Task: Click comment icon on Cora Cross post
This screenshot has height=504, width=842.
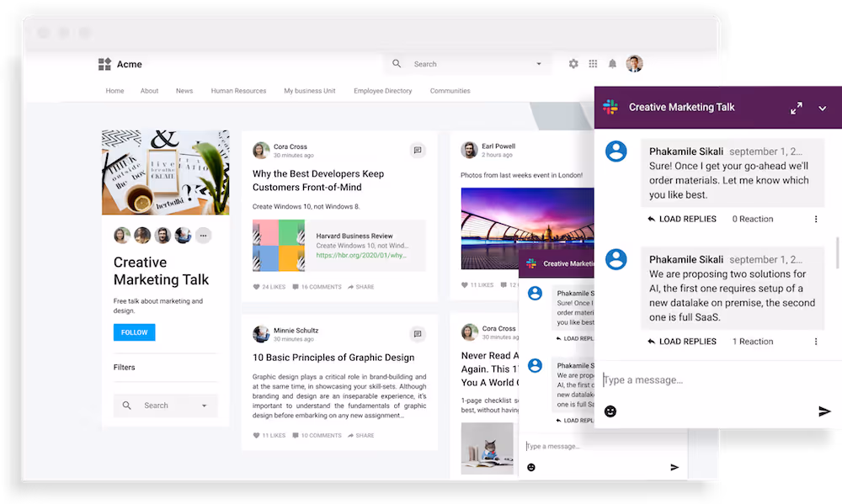Action: click(418, 151)
